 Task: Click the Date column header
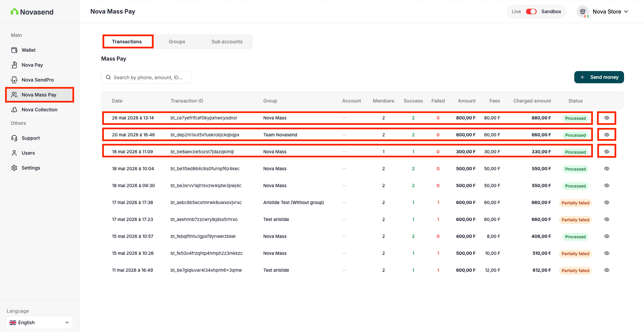(x=117, y=101)
